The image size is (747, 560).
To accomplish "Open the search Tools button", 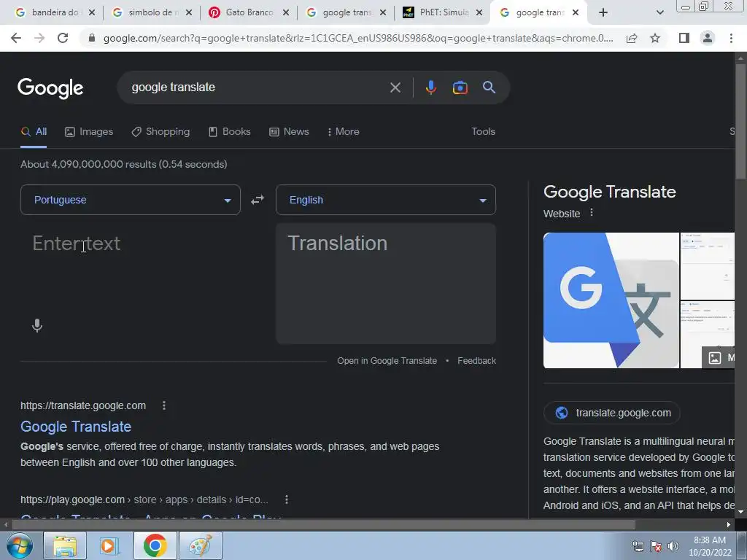I will pos(483,131).
